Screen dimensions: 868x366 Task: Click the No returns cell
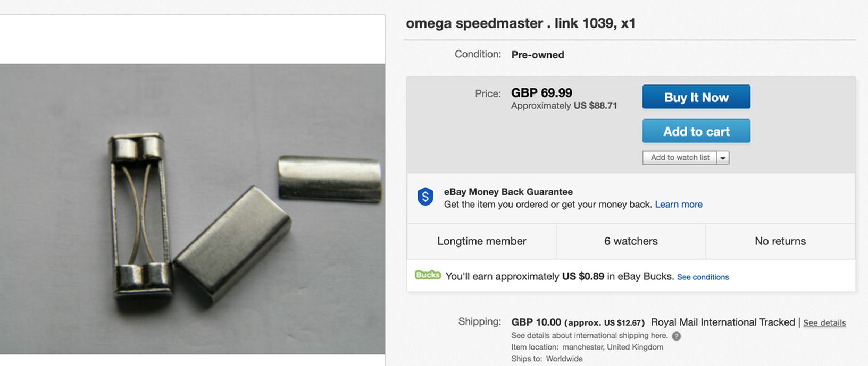pos(780,241)
